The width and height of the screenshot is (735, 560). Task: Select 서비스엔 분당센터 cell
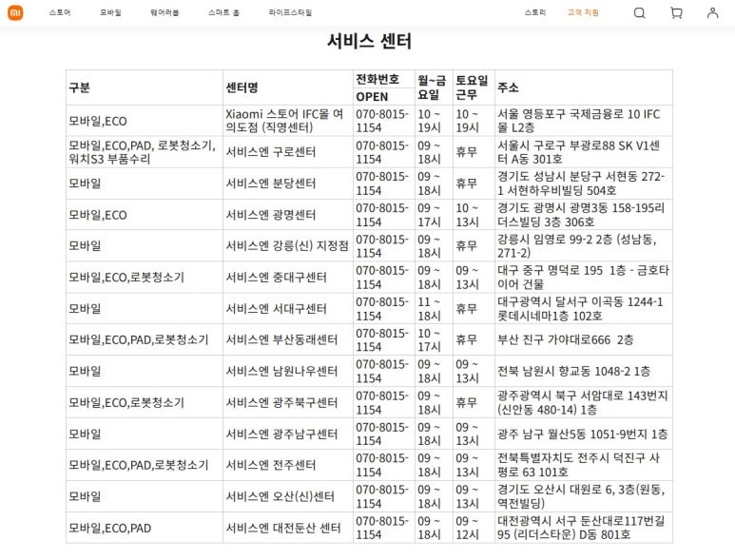point(288,183)
